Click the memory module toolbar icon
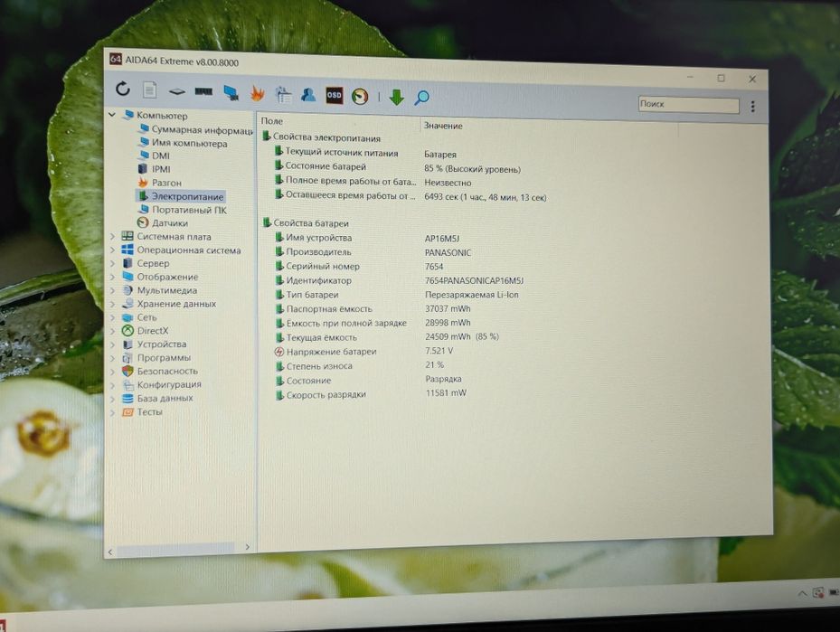840x632 pixels. pos(203,91)
